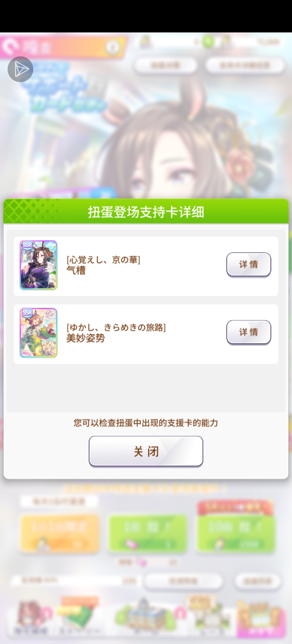Open 详情 for 美妙姿势 support card
The image size is (292, 644).
pyautogui.click(x=249, y=332)
